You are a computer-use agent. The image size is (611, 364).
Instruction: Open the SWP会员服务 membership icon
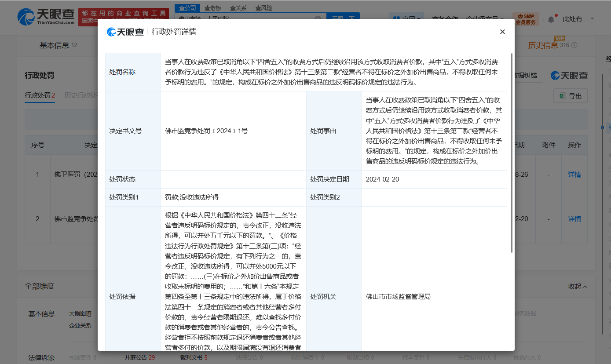coord(526,19)
